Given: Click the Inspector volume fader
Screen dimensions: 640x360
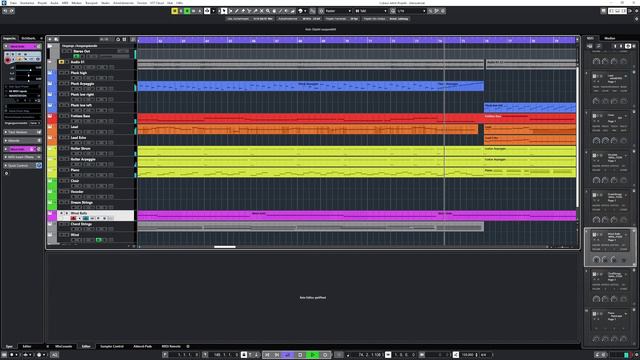Looking at the screenshot, I should point(30,70).
